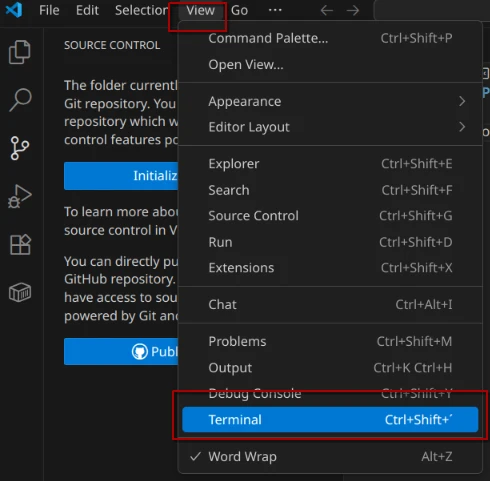Choose Command Palette... from View menu
The height and width of the screenshot is (481, 490).
pyautogui.click(x=330, y=38)
